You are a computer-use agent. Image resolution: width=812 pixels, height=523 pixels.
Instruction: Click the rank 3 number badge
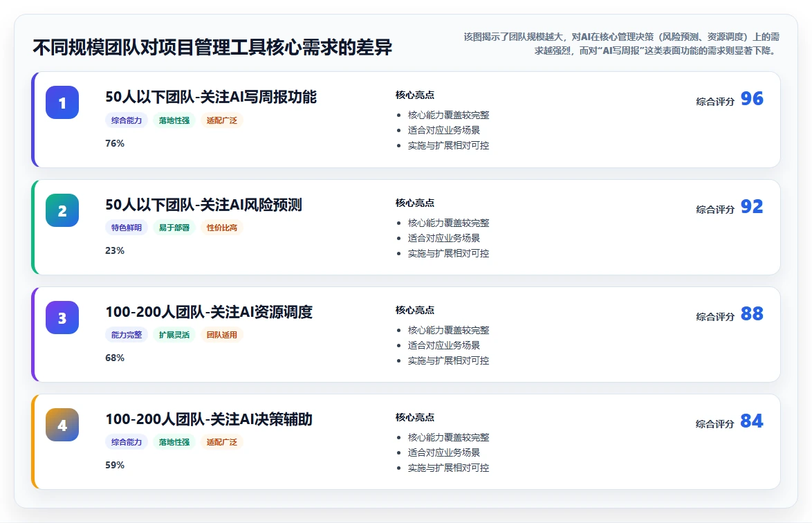pyautogui.click(x=62, y=318)
